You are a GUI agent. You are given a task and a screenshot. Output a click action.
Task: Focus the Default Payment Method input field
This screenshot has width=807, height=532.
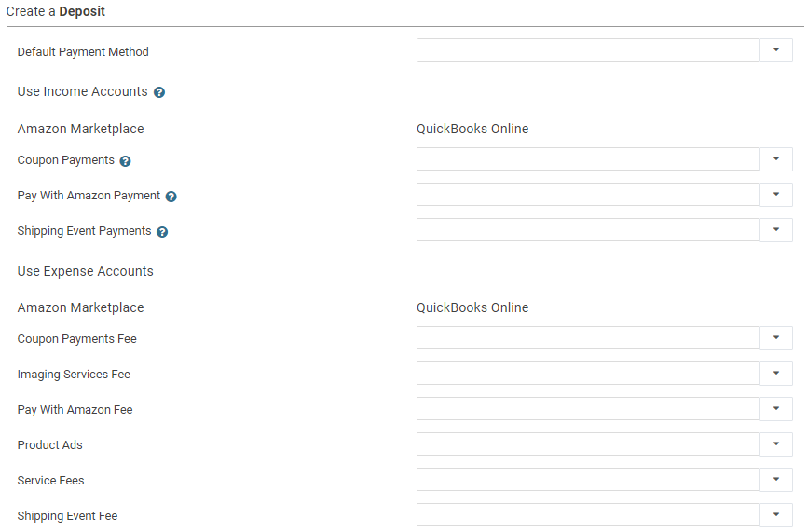[x=588, y=50]
